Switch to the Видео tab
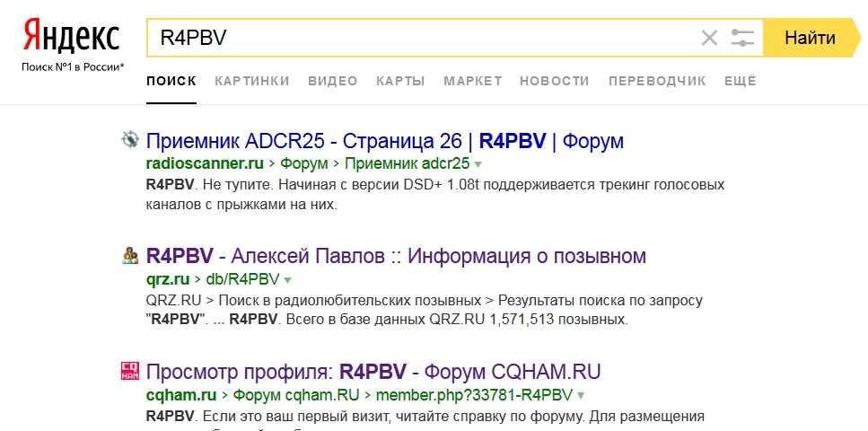 point(333,81)
